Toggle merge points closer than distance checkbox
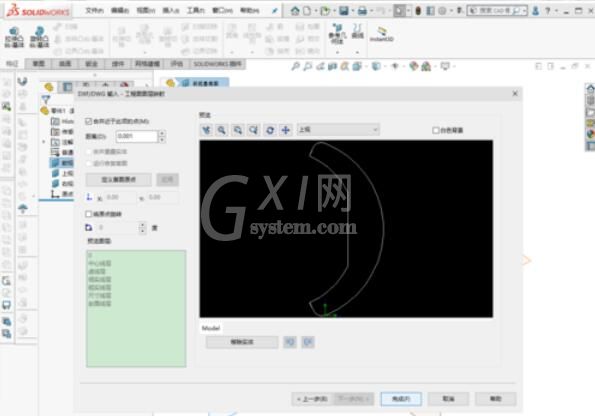This screenshot has height=416, width=595. pyautogui.click(x=89, y=121)
